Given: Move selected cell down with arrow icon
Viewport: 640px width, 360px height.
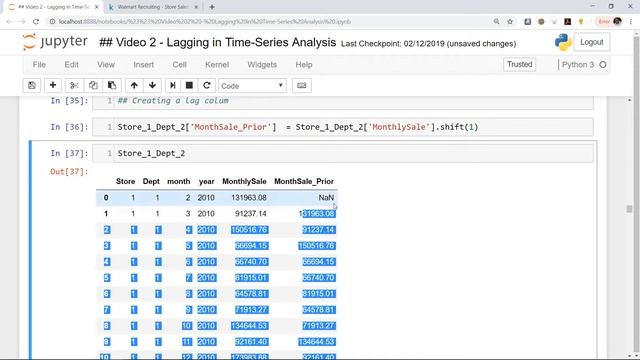Looking at the screenshot, I should (x=152, y=86).
